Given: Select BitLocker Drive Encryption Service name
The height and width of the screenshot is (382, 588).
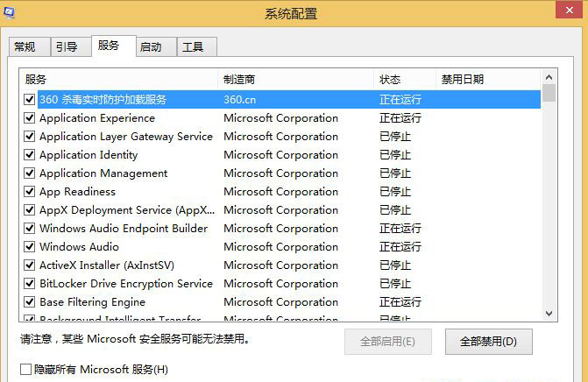Looking at the screenshot, I should coord(126,283).
